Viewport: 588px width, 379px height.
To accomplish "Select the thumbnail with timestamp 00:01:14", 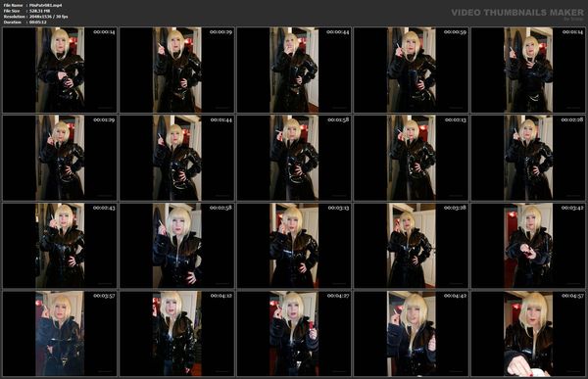I will (528, 70).
